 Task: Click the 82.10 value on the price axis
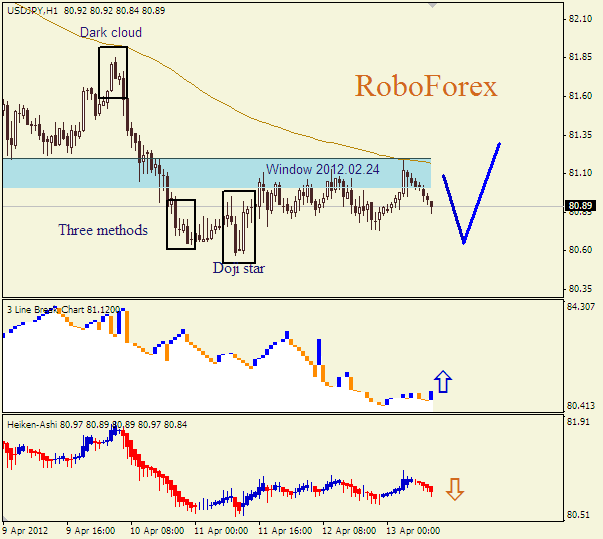[x=581, y=19]
